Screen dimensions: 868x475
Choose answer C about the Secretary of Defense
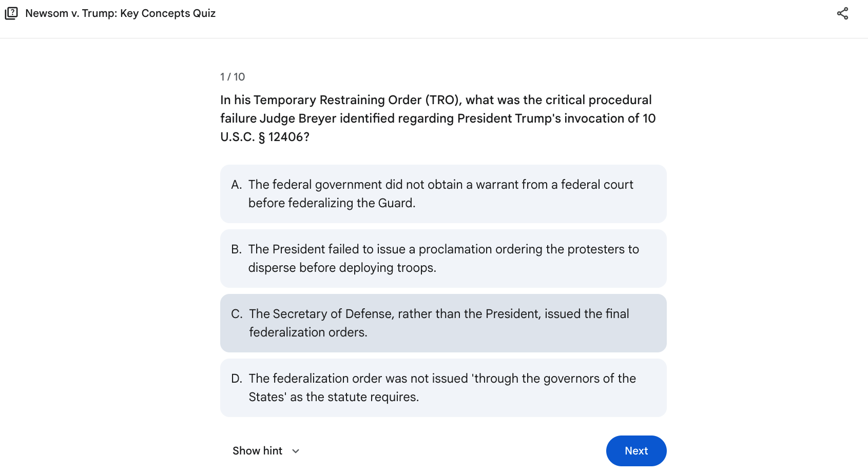point(443,323)
